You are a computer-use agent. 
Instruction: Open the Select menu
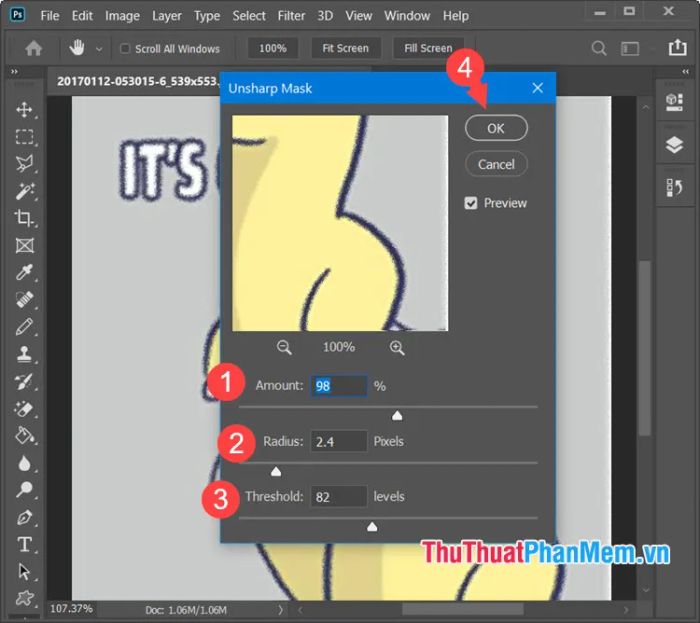249,16
